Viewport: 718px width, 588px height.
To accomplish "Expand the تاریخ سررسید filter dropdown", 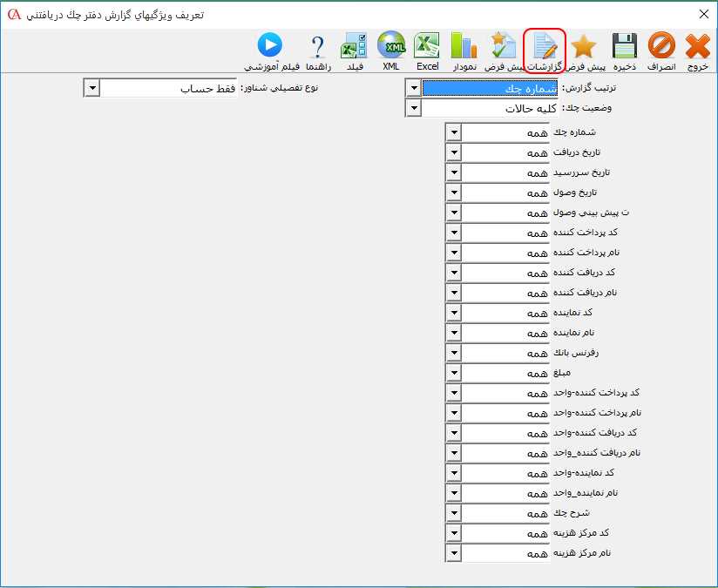I will [453, 172].
